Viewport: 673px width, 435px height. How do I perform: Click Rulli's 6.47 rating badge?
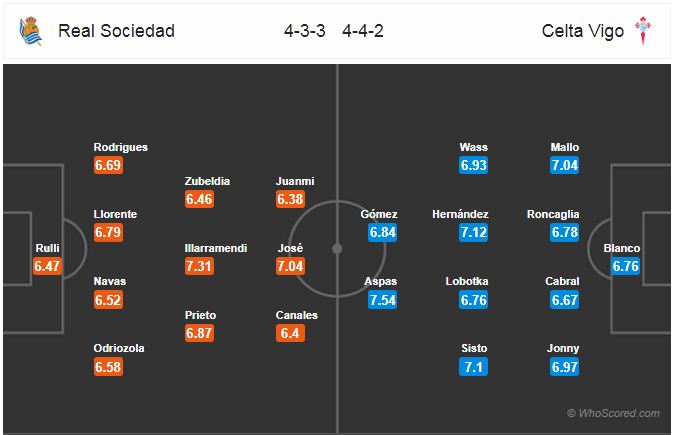[47, 266]
